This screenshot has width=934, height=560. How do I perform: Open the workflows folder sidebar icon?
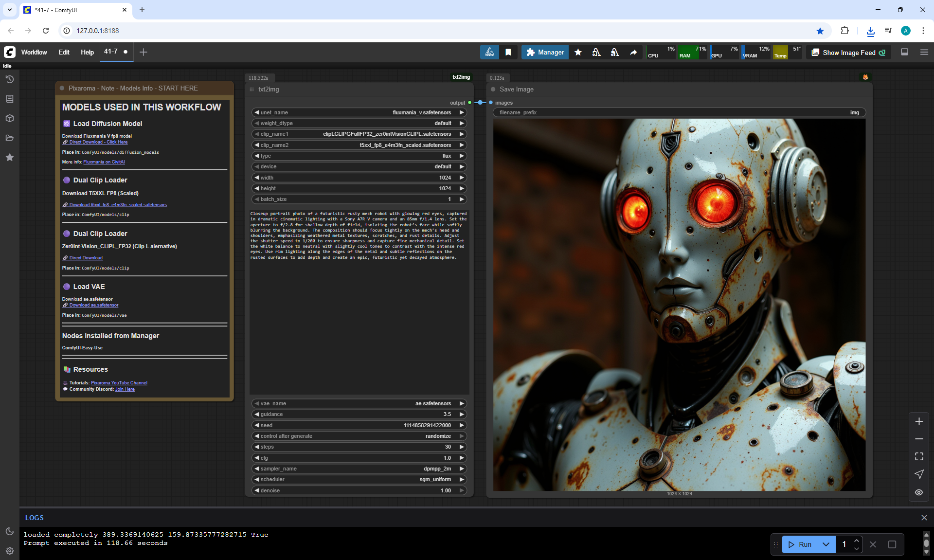tap(9, 138)
